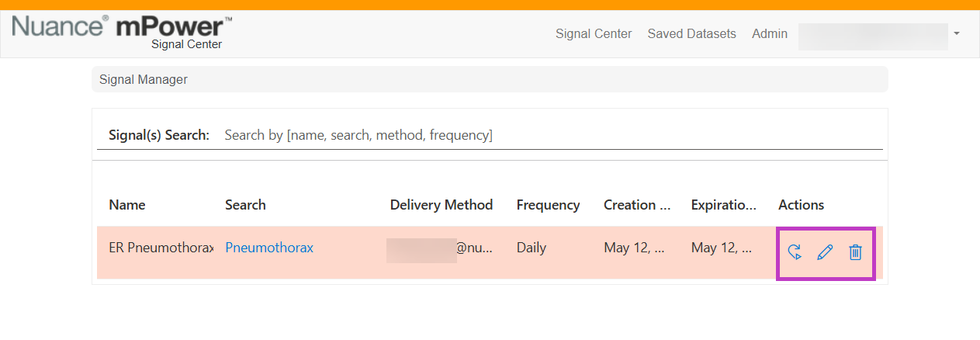Viewport: 980px width, 340px height.
Task: Edit the ER Pneumothorax signal with pencil icon
Action: pyautogui.click(x=825, y=252)
